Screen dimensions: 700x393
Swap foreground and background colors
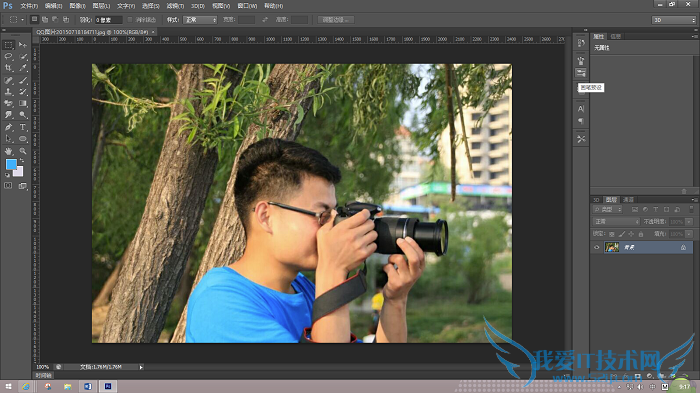coord(21,161)
